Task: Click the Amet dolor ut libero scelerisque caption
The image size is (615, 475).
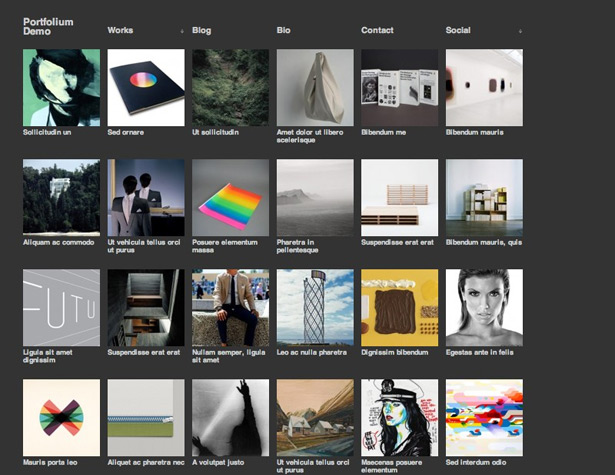Action: pos(310,136)
